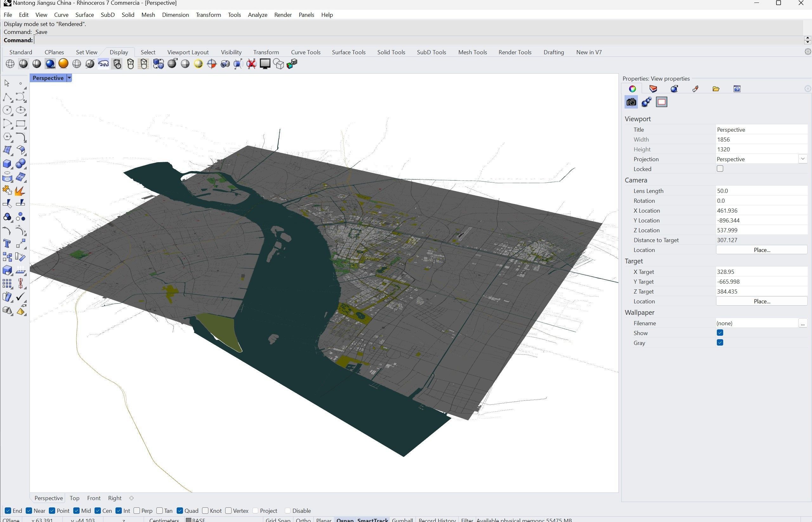Image resolution: width=812 pixels, height=522 pixels.
Task: Toggle the End osnap checkbox
Action: coord(8,511)
